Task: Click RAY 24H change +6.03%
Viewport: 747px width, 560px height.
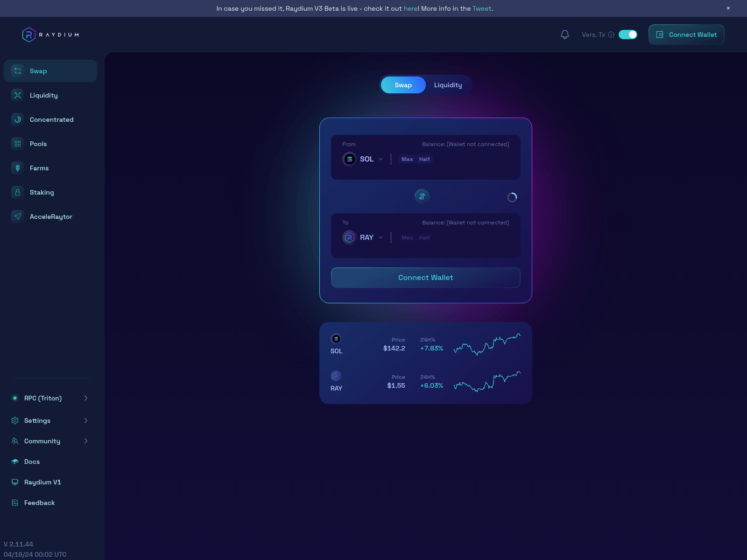Action: (432, 385)
